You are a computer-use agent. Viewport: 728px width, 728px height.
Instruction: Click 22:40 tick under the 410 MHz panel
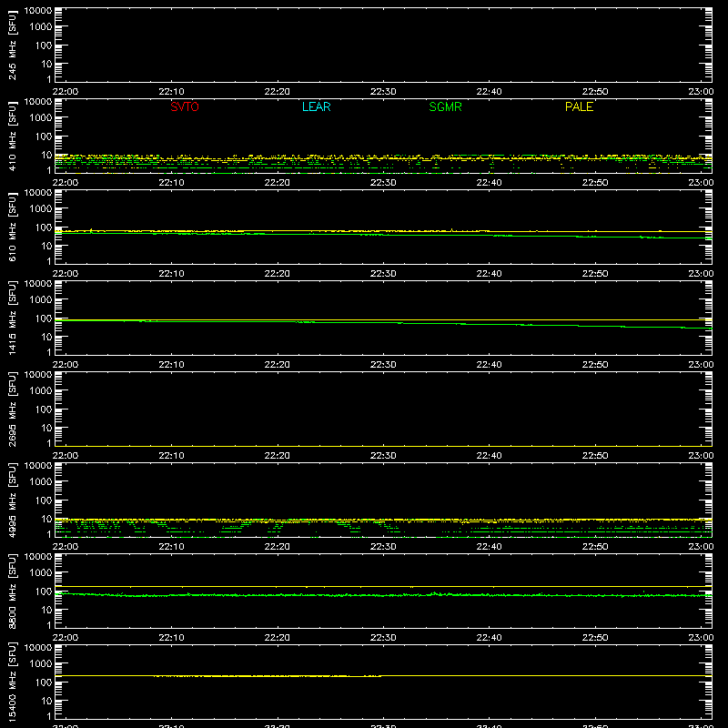coord(489,183)
